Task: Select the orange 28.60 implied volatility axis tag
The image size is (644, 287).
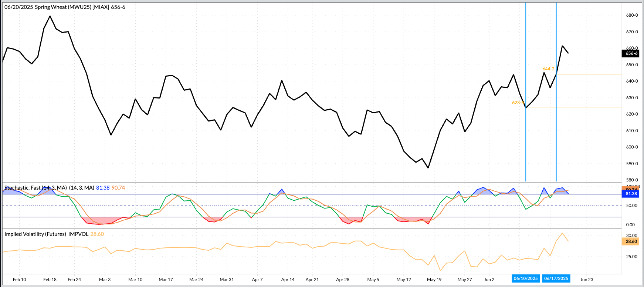Action: pyautogui.click(x=631, y=241)
